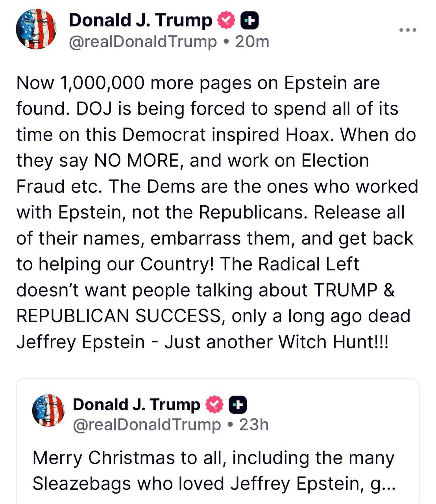The height and width of the screenshot is (504, 436).
Task: Click the plus badge icon in the quoted post
Action: 238,404
